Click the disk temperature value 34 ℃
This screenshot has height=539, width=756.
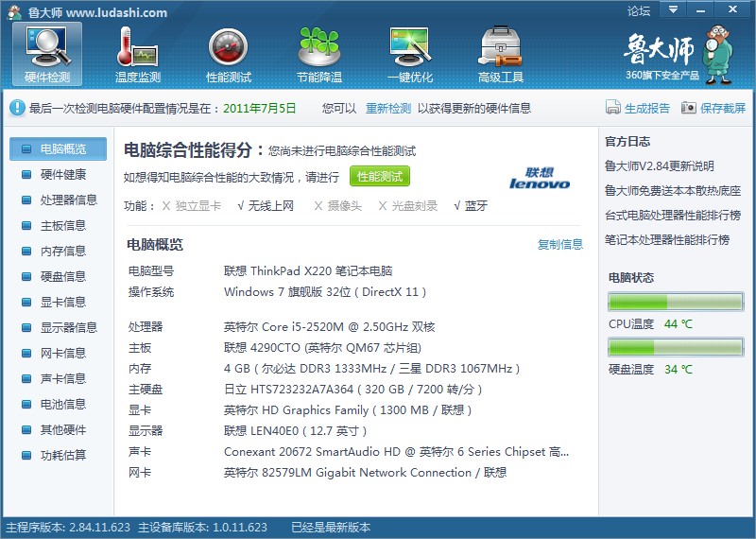(x=678, y=370)
